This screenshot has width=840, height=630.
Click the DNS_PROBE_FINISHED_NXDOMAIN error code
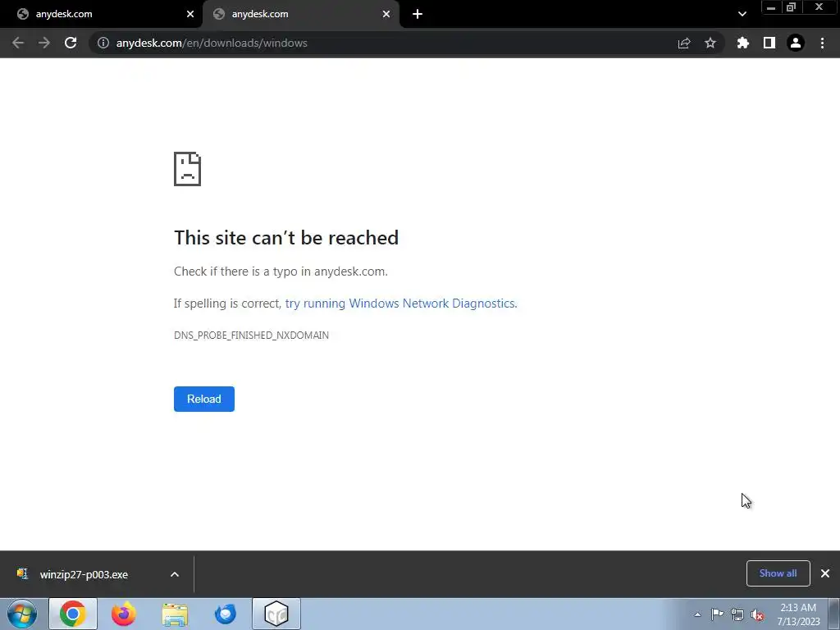251,336
